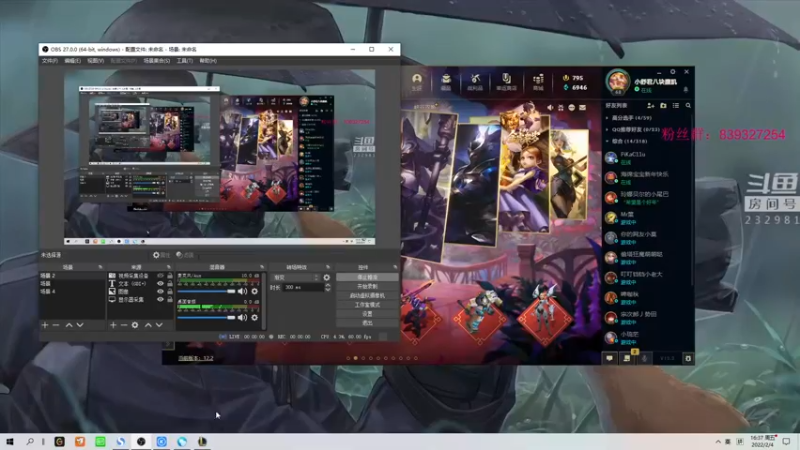This screenshot has height=450, width=800.
Task: Open OBS View menu
Action: coord(95,61)
